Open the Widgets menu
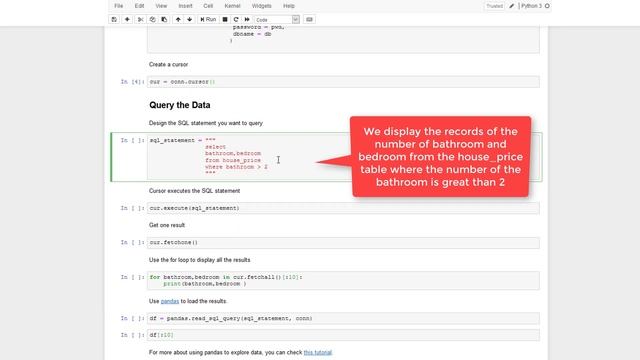640x360 pixels. point(262,6)
